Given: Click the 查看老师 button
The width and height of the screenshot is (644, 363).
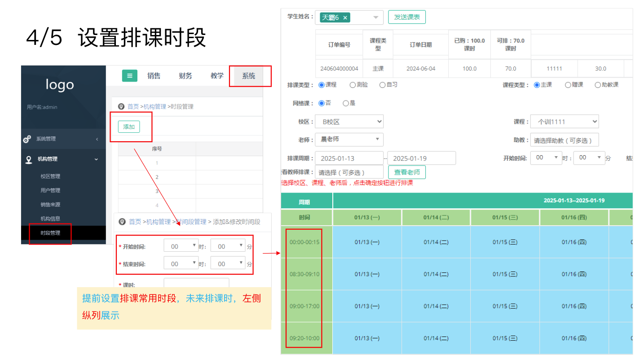Looking at the screenshot, I should (407, 172).
